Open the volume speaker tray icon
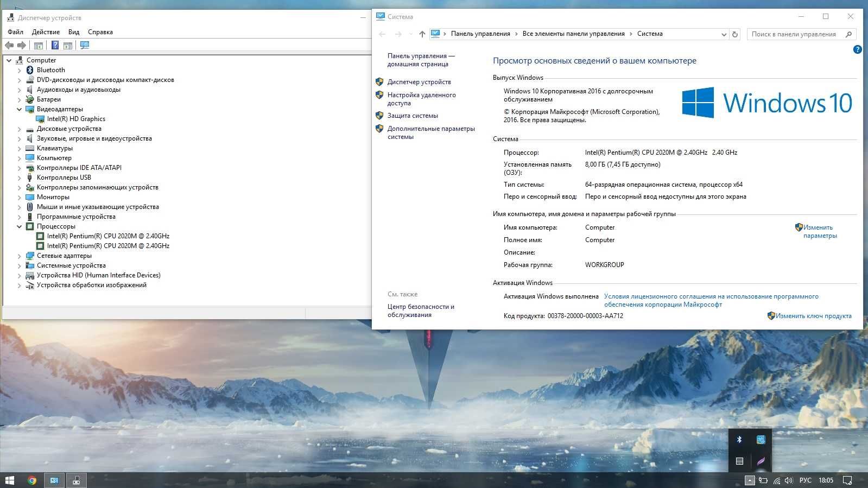868x488 pixels. pyautogui.click(x=789, y=480)
